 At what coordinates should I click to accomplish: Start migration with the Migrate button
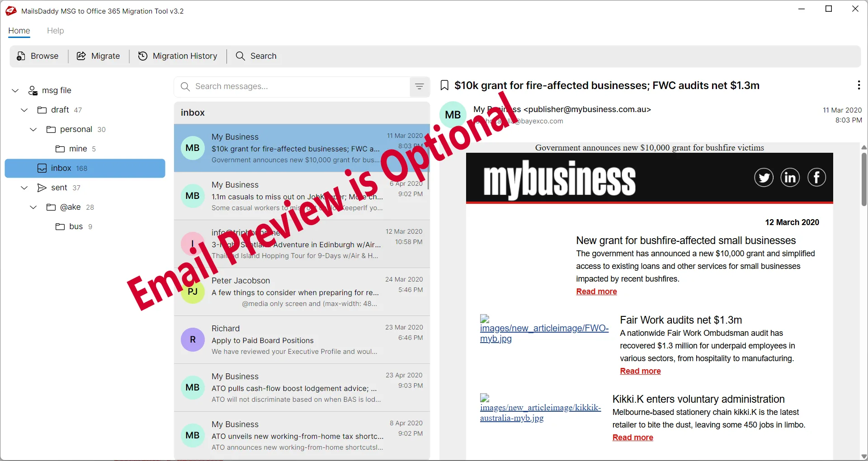coord(99,56)
